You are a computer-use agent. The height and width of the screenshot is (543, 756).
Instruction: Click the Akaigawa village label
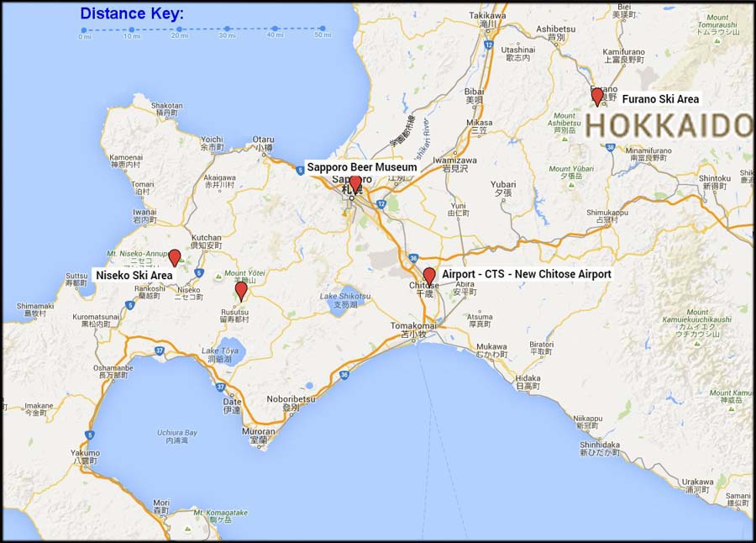[219, 181]
